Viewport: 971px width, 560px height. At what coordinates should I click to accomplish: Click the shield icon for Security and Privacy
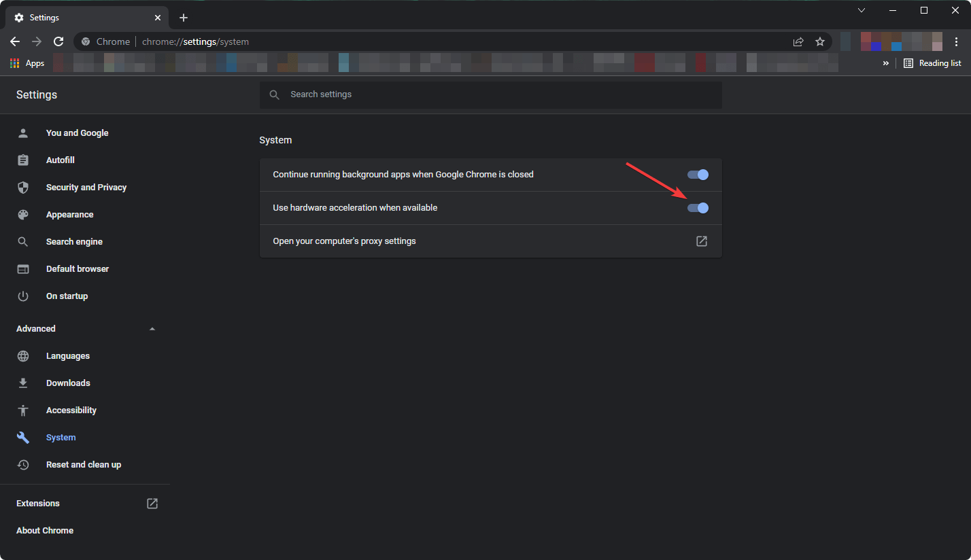pos(23,188)
